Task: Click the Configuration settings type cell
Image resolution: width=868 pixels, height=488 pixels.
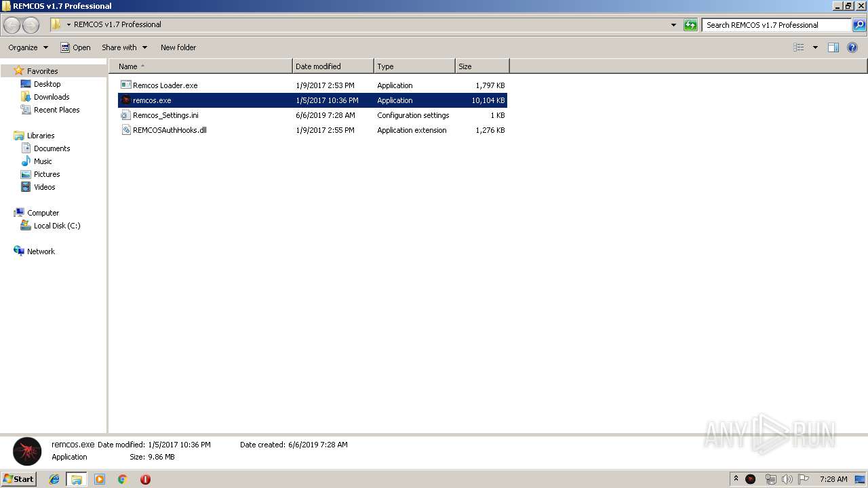Action: click(413, 115)
